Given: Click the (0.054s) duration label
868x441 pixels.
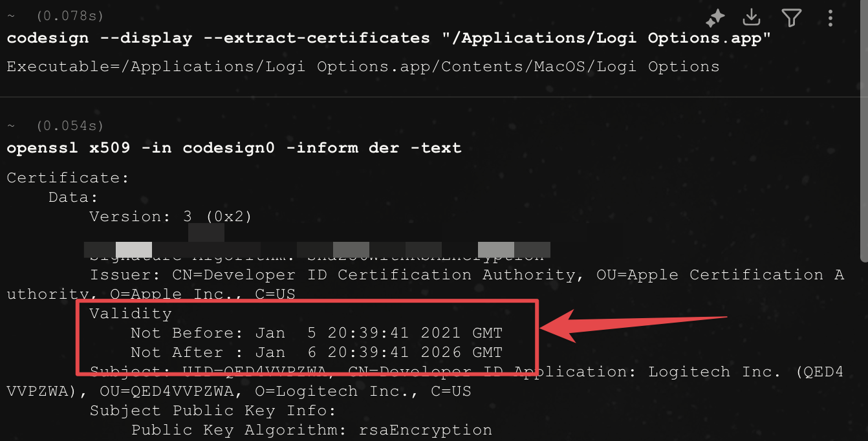Looking at the screenshot, I should [70, 125].
